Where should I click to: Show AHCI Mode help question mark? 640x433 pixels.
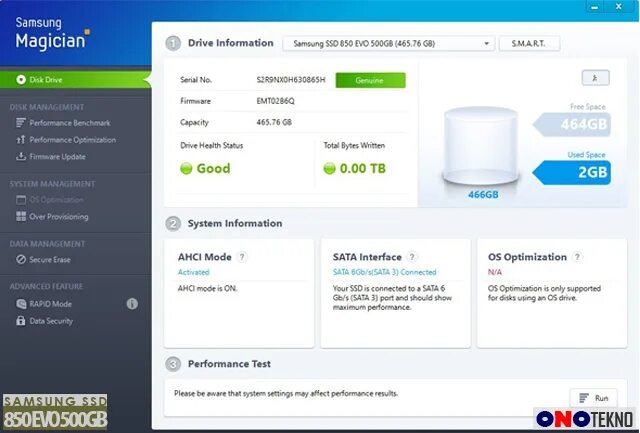tap(242, 257)
